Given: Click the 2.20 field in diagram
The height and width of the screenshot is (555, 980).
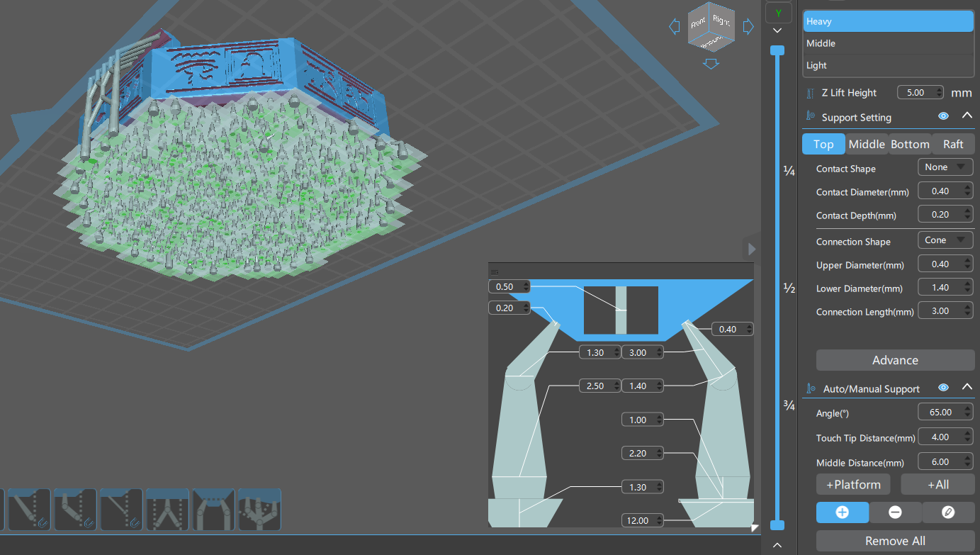Looking at the screenshot, I should (x=643, y=453).
